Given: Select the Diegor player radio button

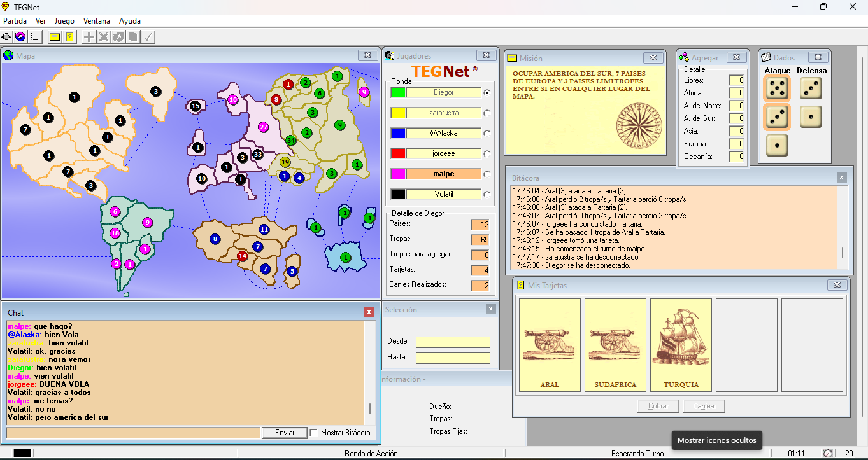Looking at the screenshot, I should tap(487, 92).
